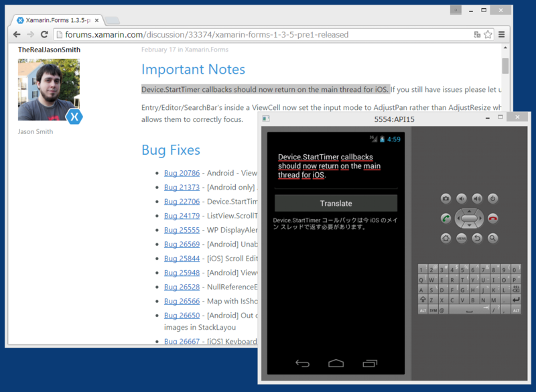536x392 pixels.
Task: Click the D-pad center select button
Action: click(470, 218)
